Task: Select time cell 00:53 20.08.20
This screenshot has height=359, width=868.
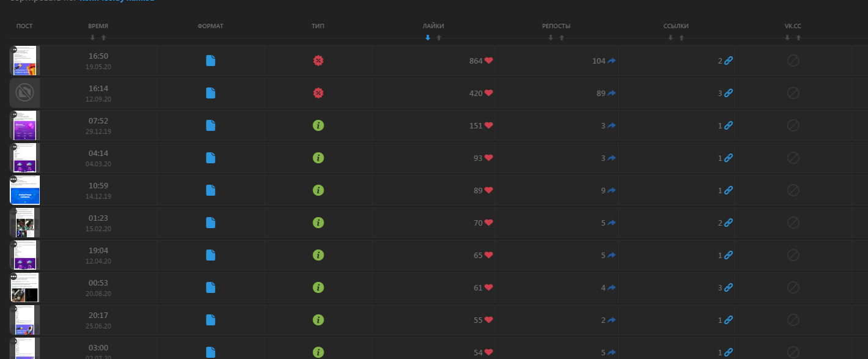Action: pos(98,287)
